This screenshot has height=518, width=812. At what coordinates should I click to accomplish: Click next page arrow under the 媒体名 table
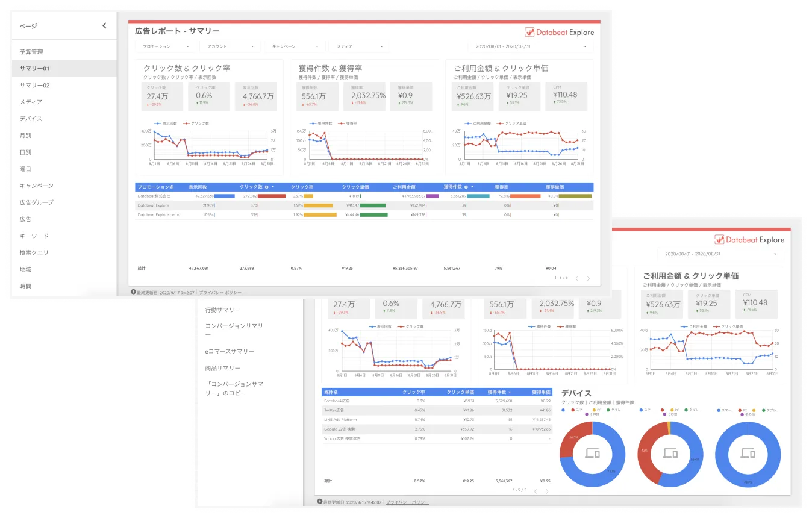point(547,491)
